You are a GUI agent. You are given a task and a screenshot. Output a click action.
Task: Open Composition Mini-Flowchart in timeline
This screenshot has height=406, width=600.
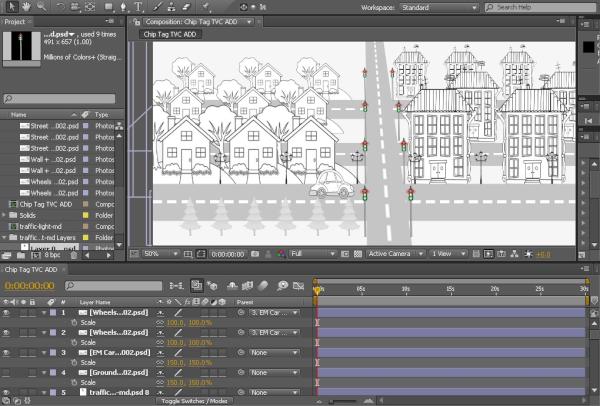click(176, 285)
